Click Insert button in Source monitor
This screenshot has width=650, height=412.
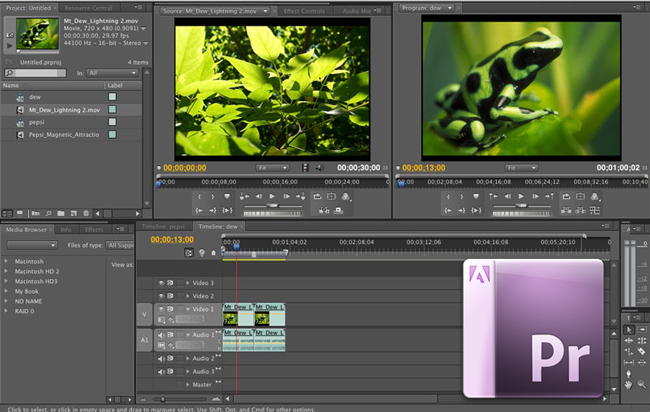pos(324,211)
